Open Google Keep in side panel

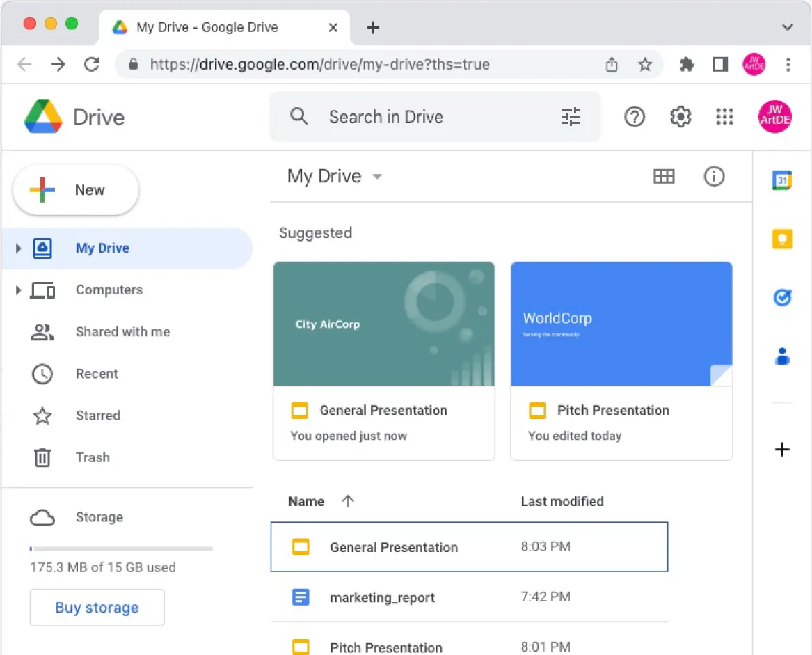tap(782, 239)
